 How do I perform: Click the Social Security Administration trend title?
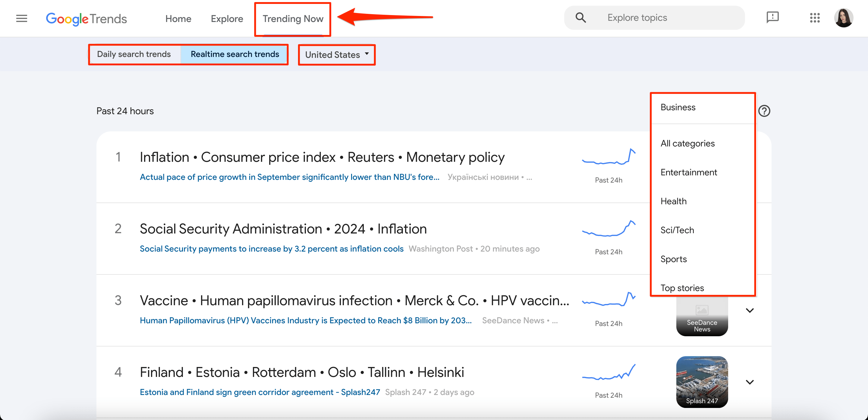(283, 229)
